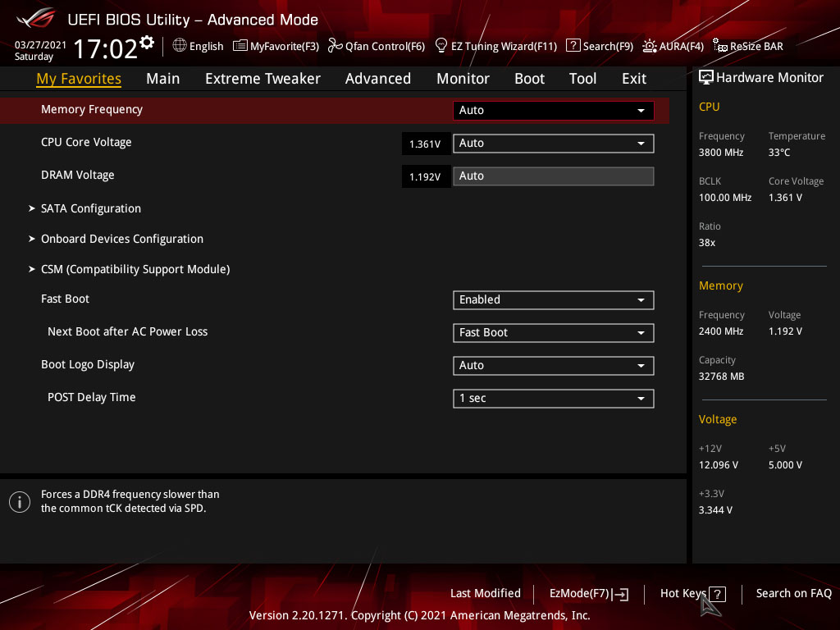Screen dimensions: 840x630
Task: Click the Hot Keys question mark icon
Action: (x=717, y=594)
